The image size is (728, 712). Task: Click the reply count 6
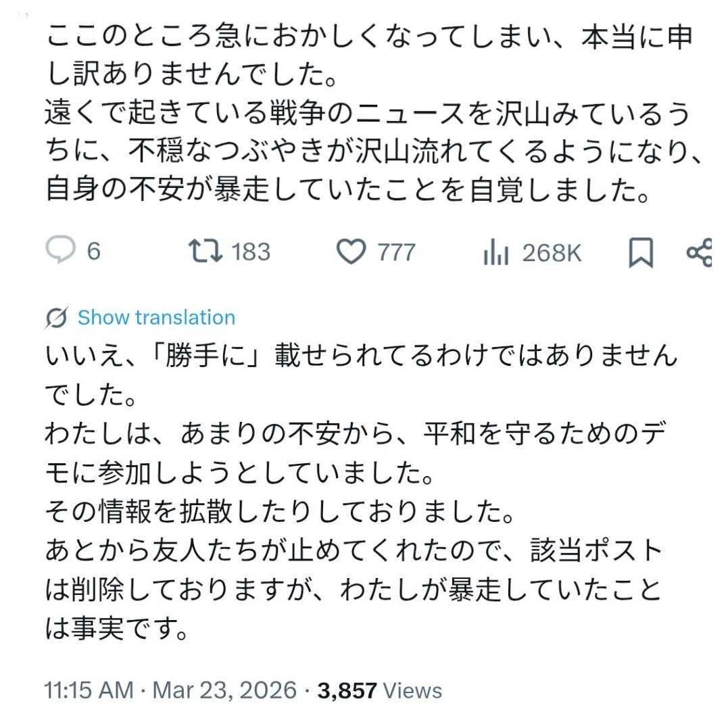point(94,253)
